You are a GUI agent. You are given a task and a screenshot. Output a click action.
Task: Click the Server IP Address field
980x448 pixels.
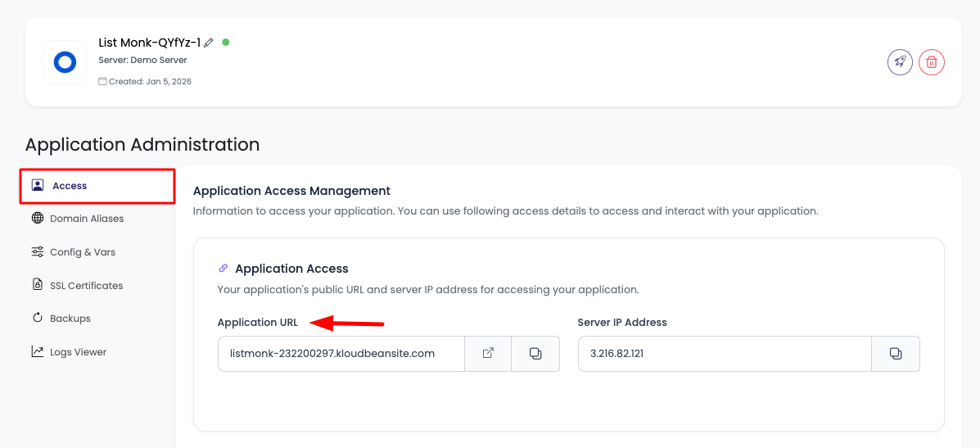click(x=725, y=354)
